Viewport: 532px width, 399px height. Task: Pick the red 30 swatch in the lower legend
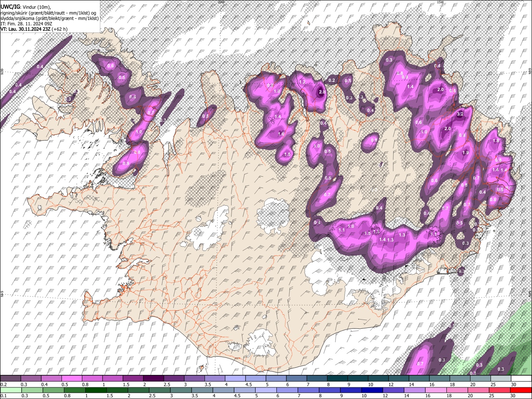[x=521, y=390]
